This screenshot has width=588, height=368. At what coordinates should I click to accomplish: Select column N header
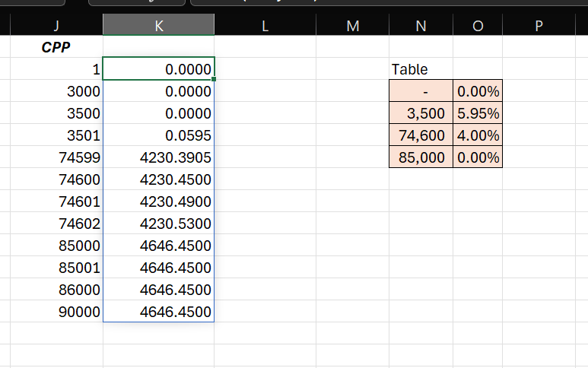421,26
